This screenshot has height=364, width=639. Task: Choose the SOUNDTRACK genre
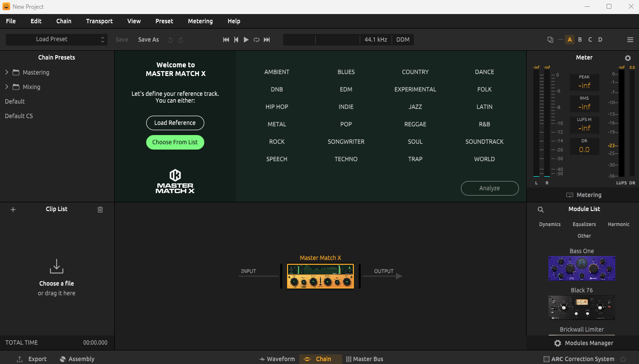pyautogui.click(x=485, y=142)
